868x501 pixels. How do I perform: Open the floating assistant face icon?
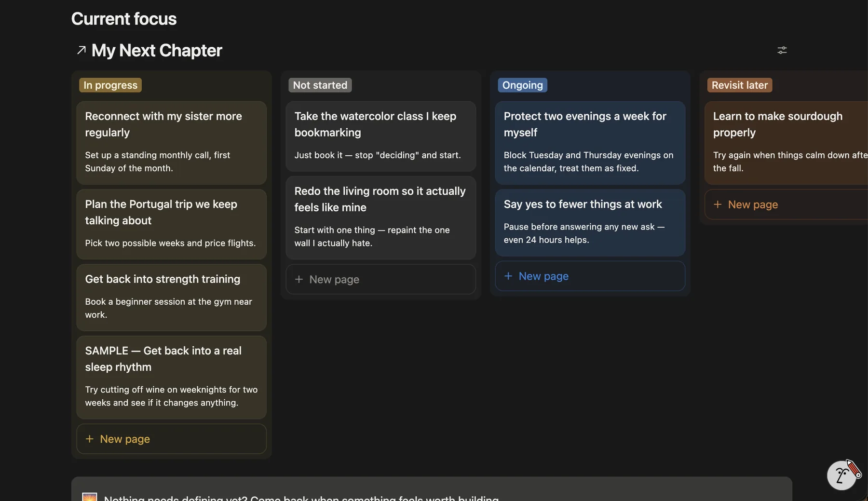(841, 475)
